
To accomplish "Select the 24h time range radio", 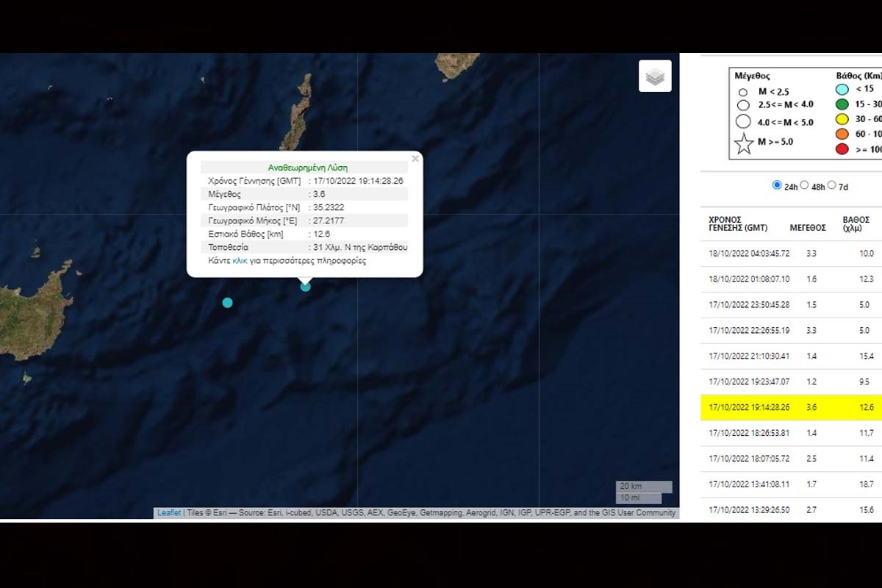I will (x=777, y=185).
